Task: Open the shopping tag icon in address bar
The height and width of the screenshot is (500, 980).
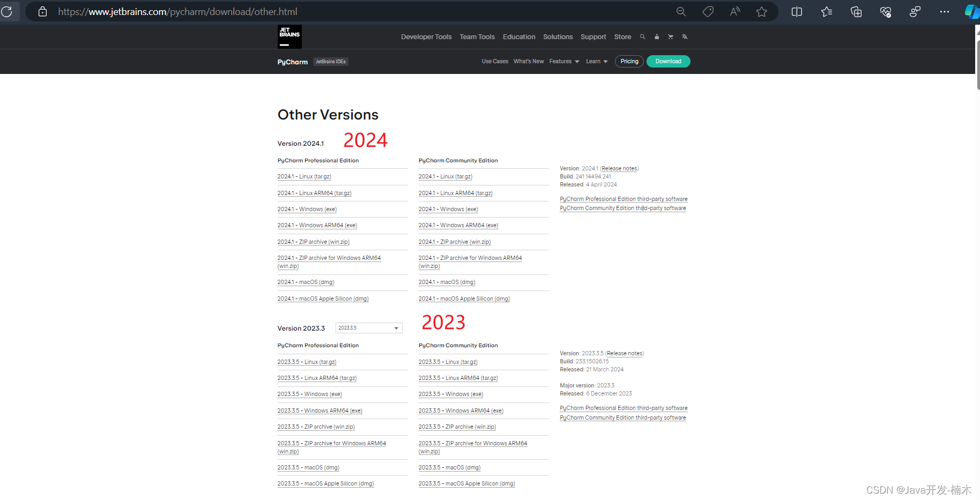Action: 708,11
